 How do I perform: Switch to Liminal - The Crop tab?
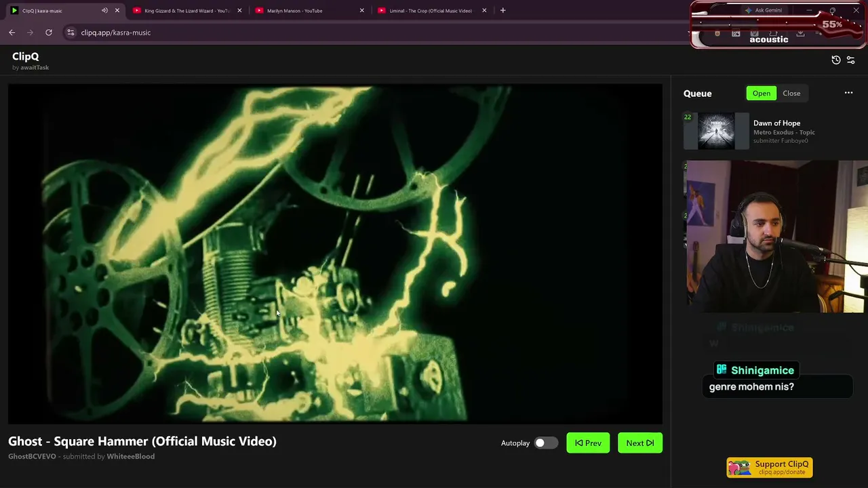coord(432,11)
